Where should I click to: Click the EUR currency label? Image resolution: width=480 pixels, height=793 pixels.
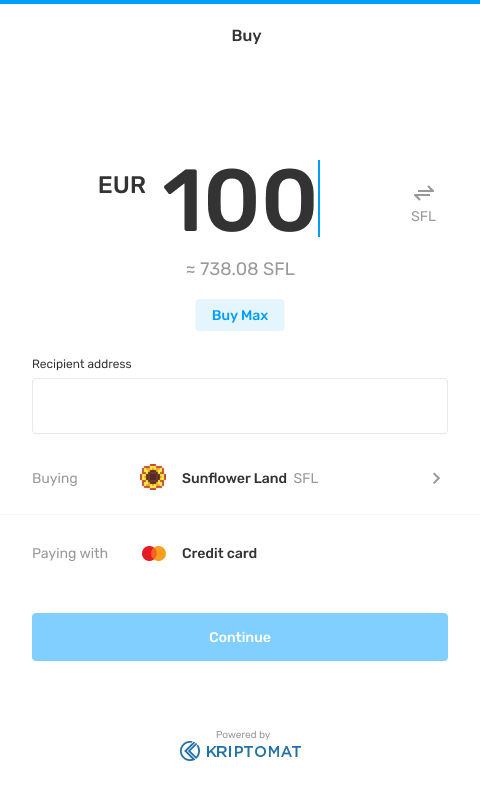[x=122, y=185]
